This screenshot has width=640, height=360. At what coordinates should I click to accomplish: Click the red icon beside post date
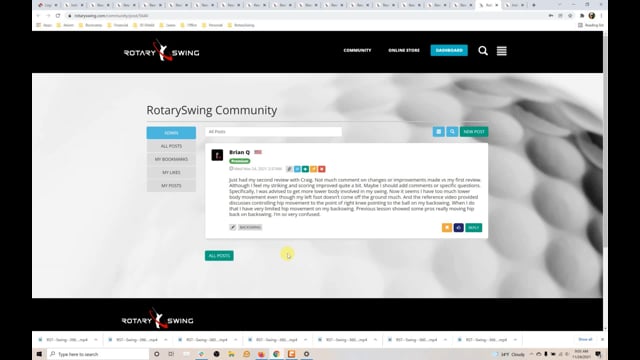pos(322,169)
